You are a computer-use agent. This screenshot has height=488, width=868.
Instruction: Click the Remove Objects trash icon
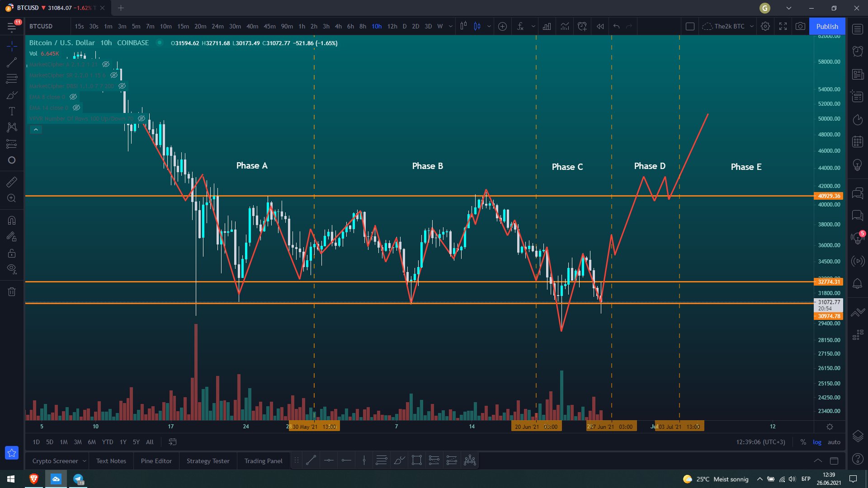pos(12,291)
